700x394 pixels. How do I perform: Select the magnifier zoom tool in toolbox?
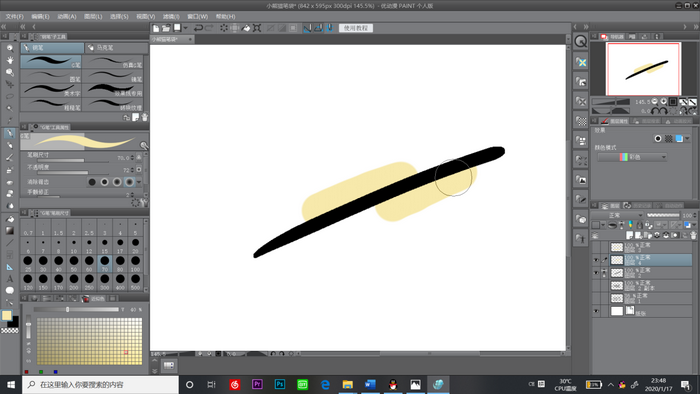(x=9, y=48)
